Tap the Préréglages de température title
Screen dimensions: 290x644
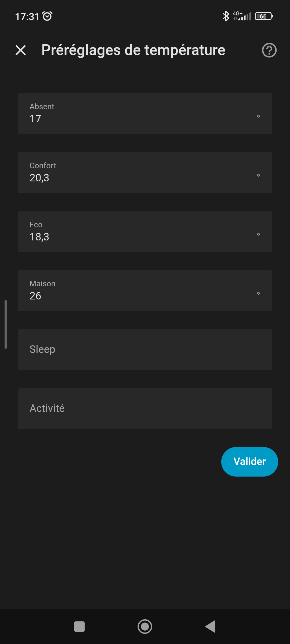pyautogui.click(x=133, y=50)
